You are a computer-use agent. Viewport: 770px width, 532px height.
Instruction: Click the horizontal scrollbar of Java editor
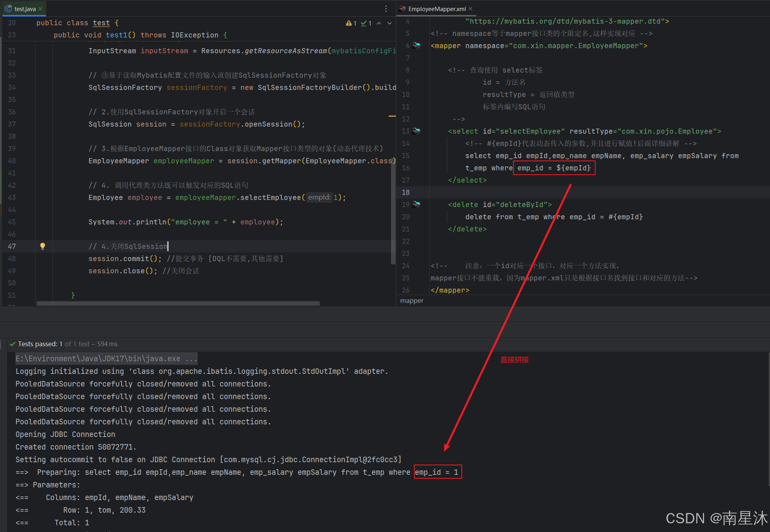coord(178,303)
